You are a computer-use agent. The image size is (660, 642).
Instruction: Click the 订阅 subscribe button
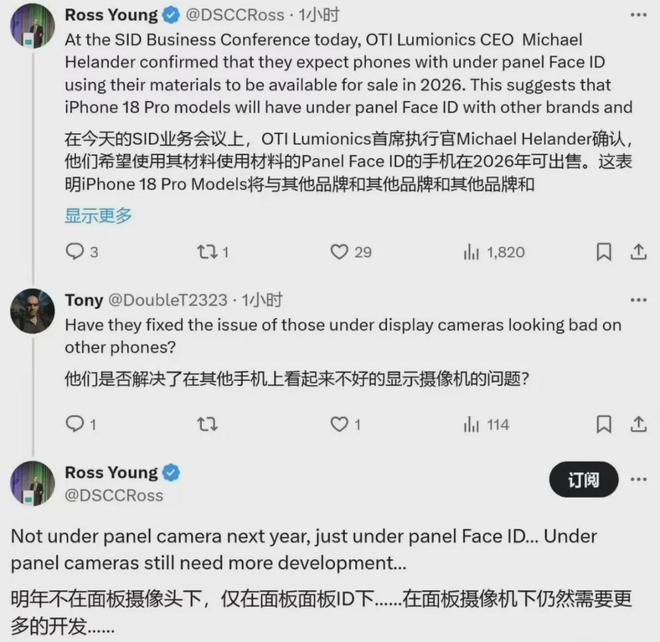pyautogui.click(x=583, y=479)
